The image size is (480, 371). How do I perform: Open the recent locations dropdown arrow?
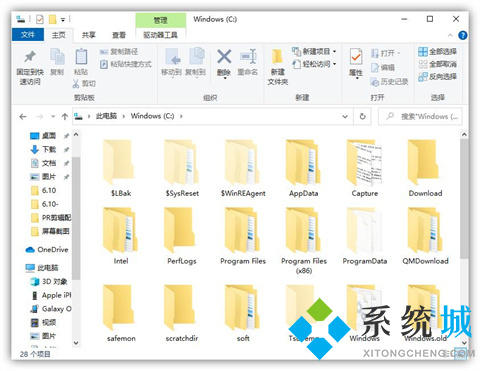pyautogui.click(x=53, y=117)
